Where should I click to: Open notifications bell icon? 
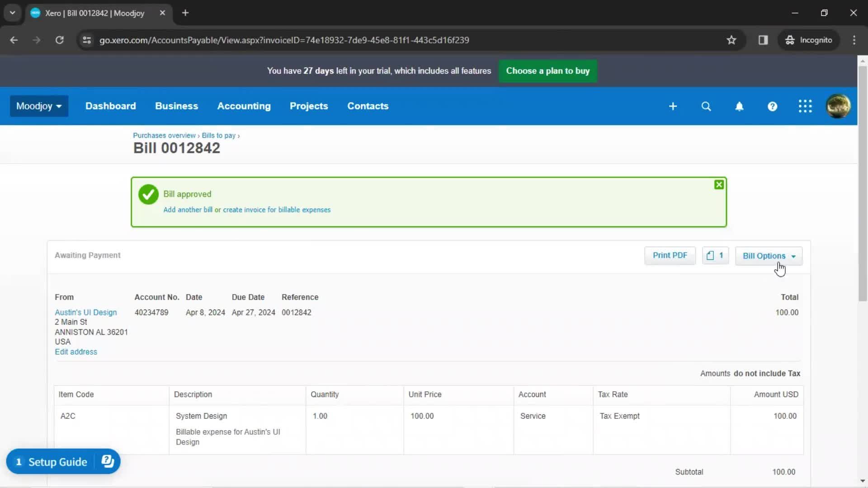739,106
